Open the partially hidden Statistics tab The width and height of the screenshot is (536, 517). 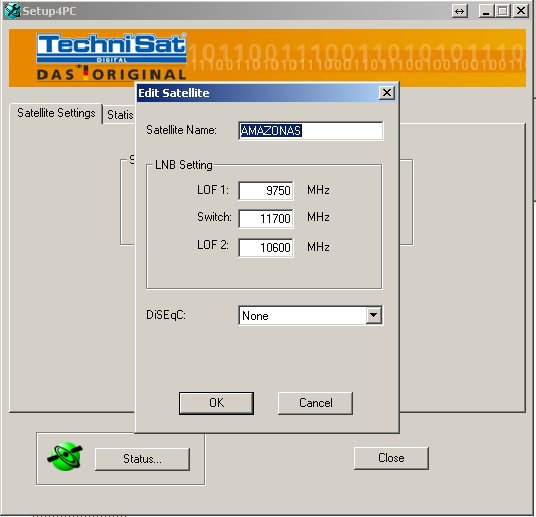(x=120, y=115)
